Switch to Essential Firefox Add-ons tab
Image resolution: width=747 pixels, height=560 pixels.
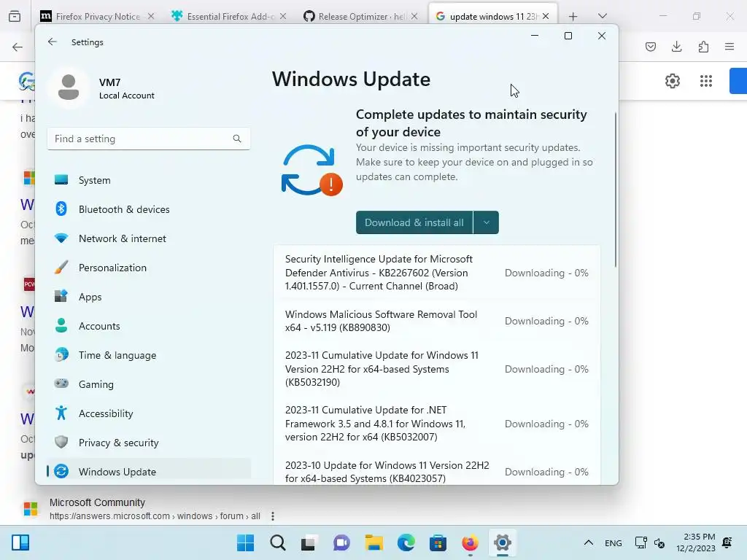[230, 17]
